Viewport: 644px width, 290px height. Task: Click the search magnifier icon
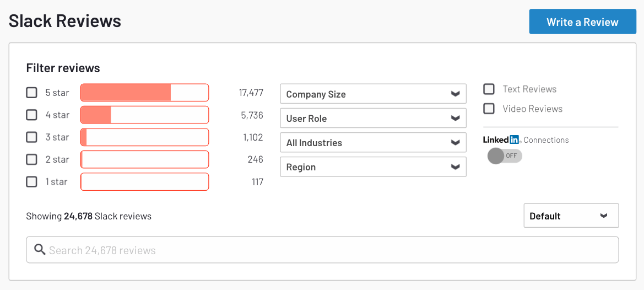(40, 249)
